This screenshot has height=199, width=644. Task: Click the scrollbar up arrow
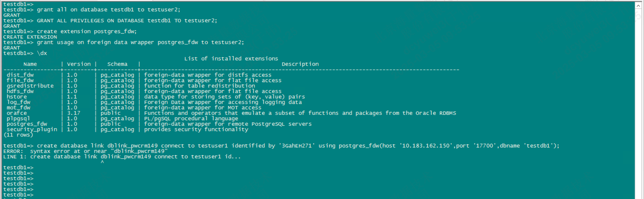click(x=638, y=5)
